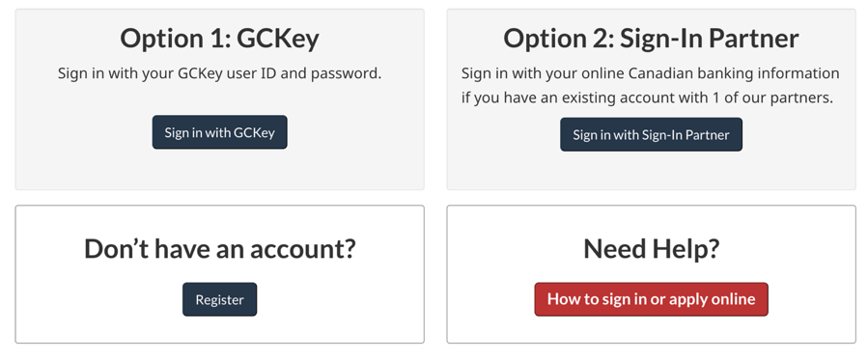Open How to sign in or apply online
This screenshot has height=362, width=868.
tap(651, 299)
